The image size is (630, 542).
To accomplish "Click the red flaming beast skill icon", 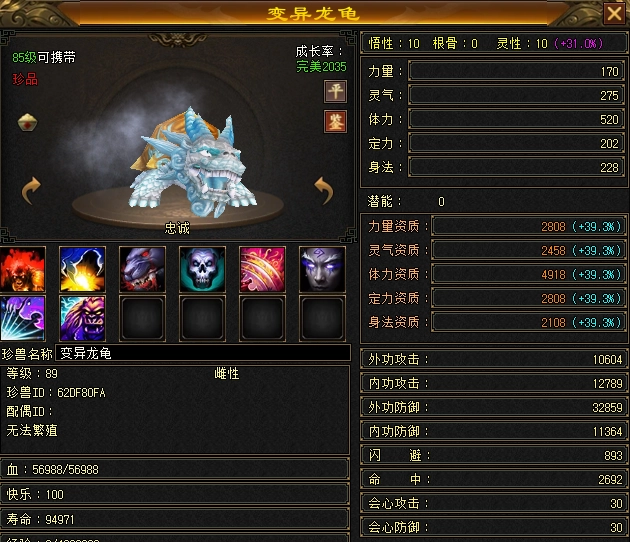I will [x=22, y=269].
